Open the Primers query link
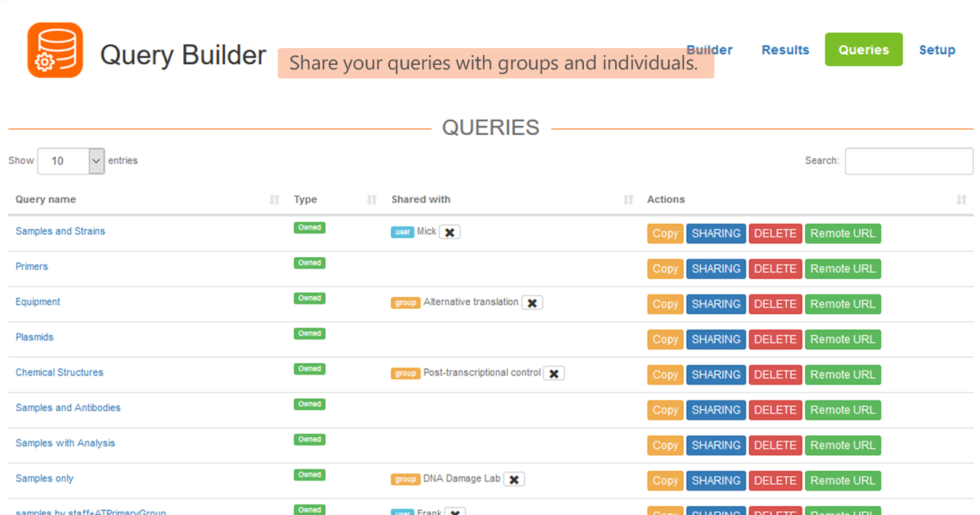This screenshot has width=980, height=515. point(32,266)
